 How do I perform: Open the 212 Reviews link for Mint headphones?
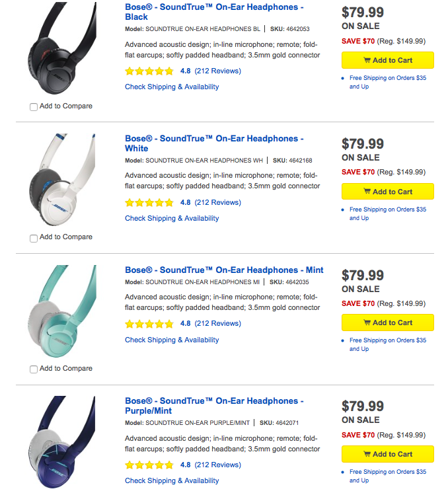(217, 324)
